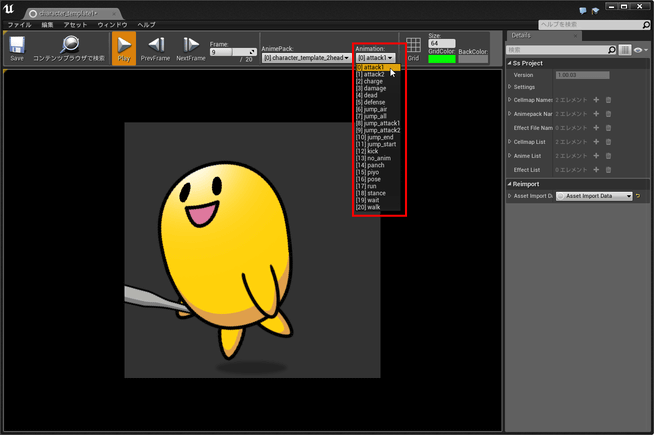Open the green GridColor swatch
The image size is (654, 435).
click(442, 59)
